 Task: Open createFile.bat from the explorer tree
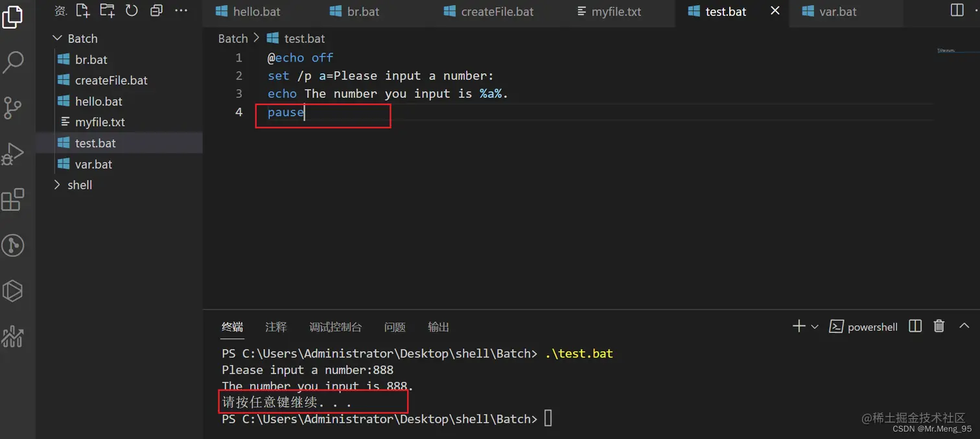coord(119,80)
